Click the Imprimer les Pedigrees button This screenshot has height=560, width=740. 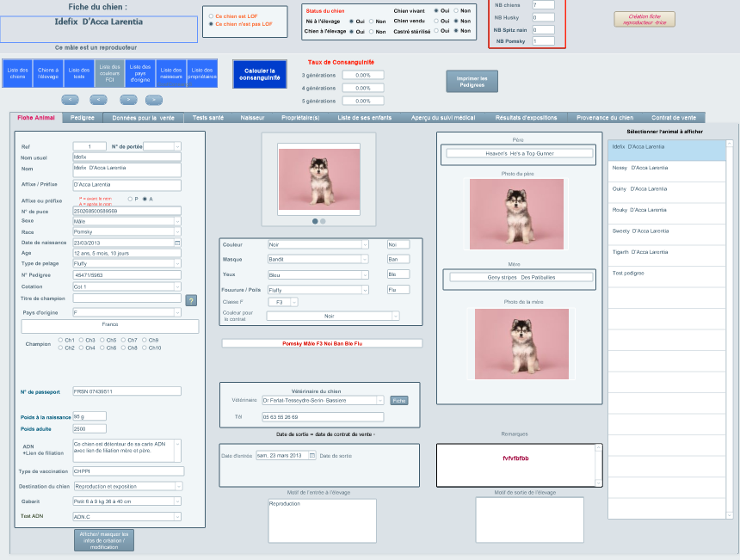472,81
